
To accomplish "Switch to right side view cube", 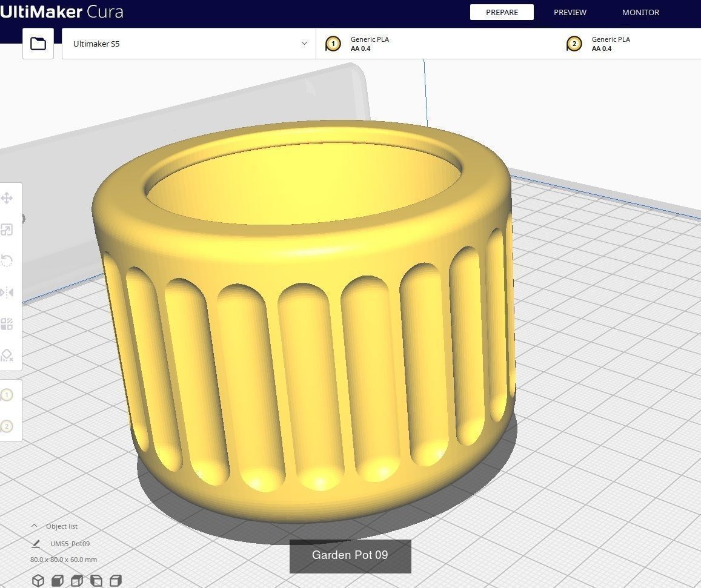I will (116, 580).
